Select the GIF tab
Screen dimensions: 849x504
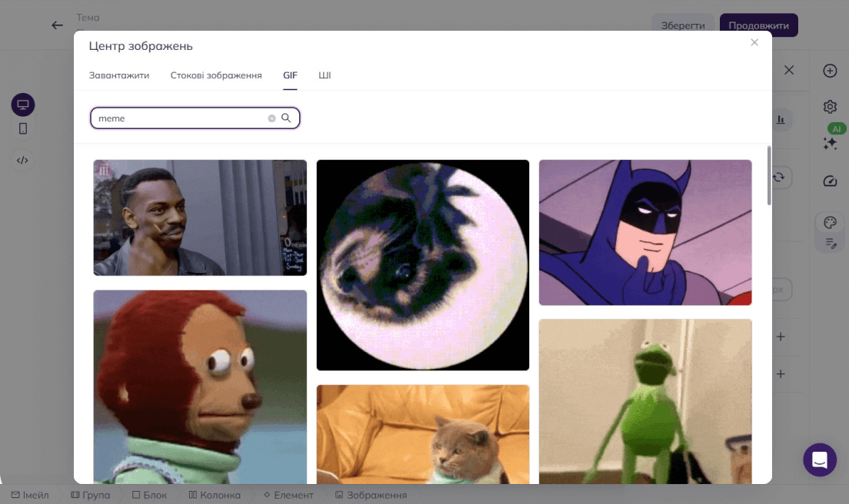[290, 76]
